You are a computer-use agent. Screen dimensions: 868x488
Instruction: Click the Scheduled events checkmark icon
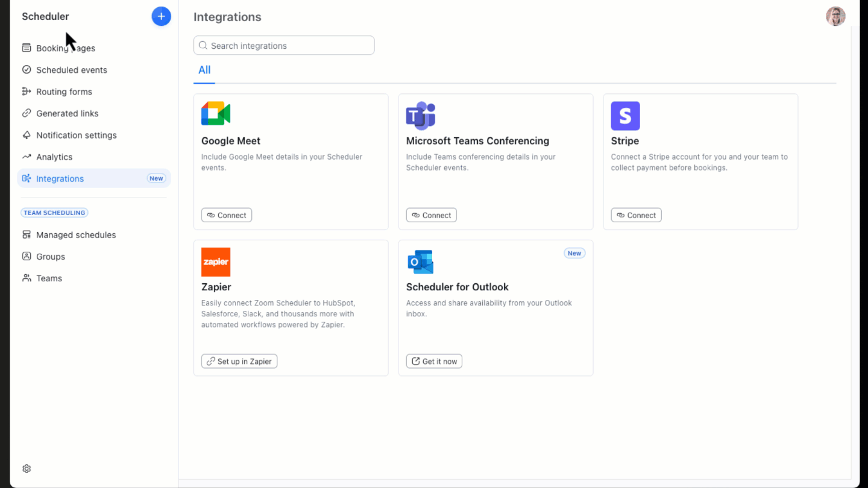[x=27, y=70]
